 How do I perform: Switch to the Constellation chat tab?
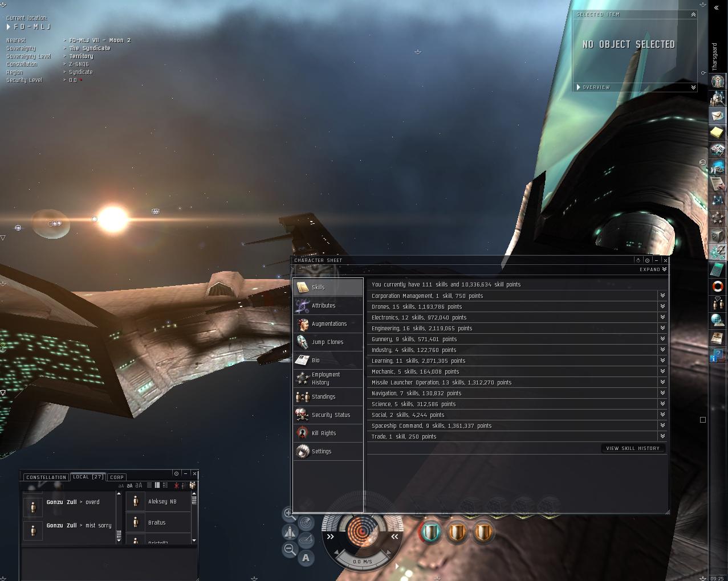click(x=46, y=477)
